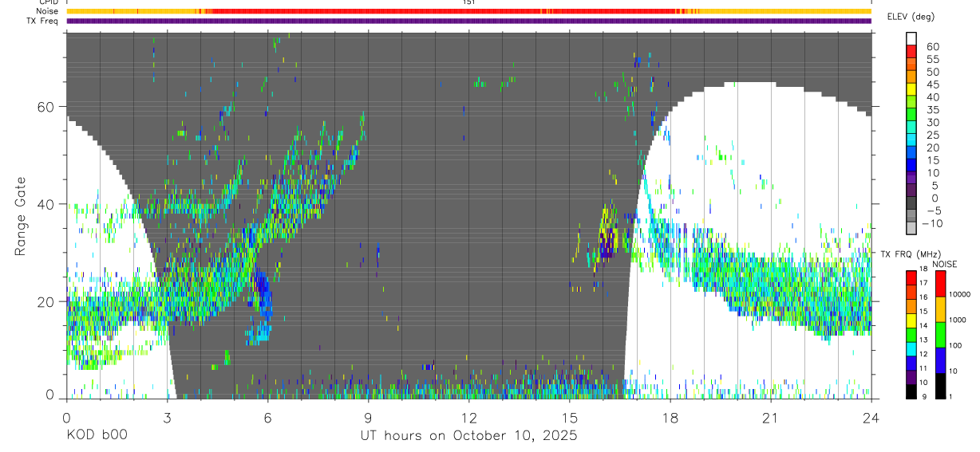The image size is (980, 452).
Task: Click the hour 18 tick label on time axis
Action: click(x=670, y=417)
